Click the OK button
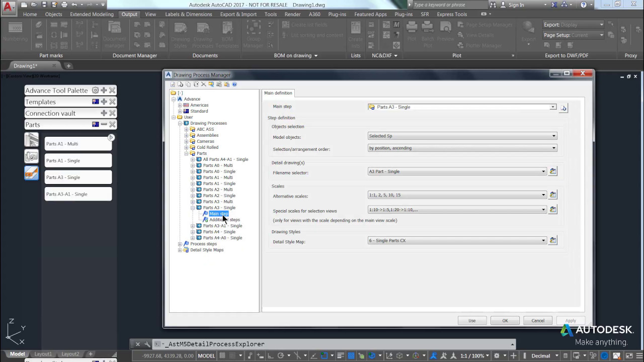The height and width of the screenshot is (362, 644). [x=505, y=321]
